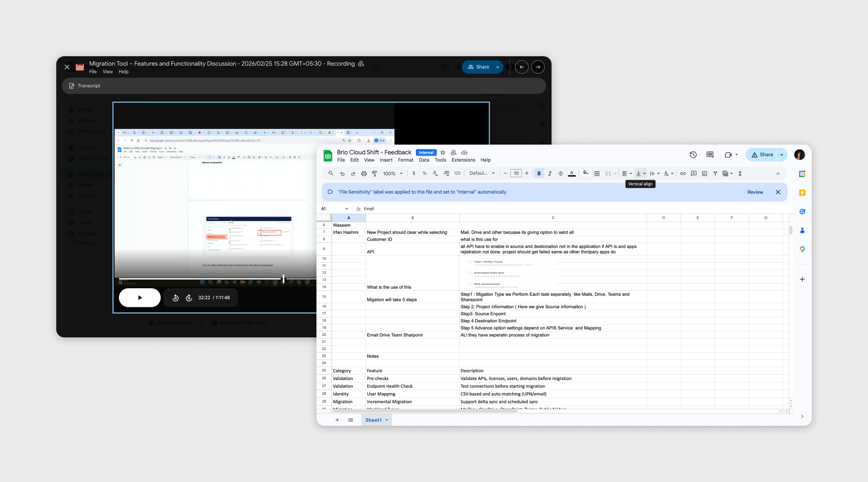Add a new sheet with plus button
Screen dimensions: 868x482
(337, 420)
